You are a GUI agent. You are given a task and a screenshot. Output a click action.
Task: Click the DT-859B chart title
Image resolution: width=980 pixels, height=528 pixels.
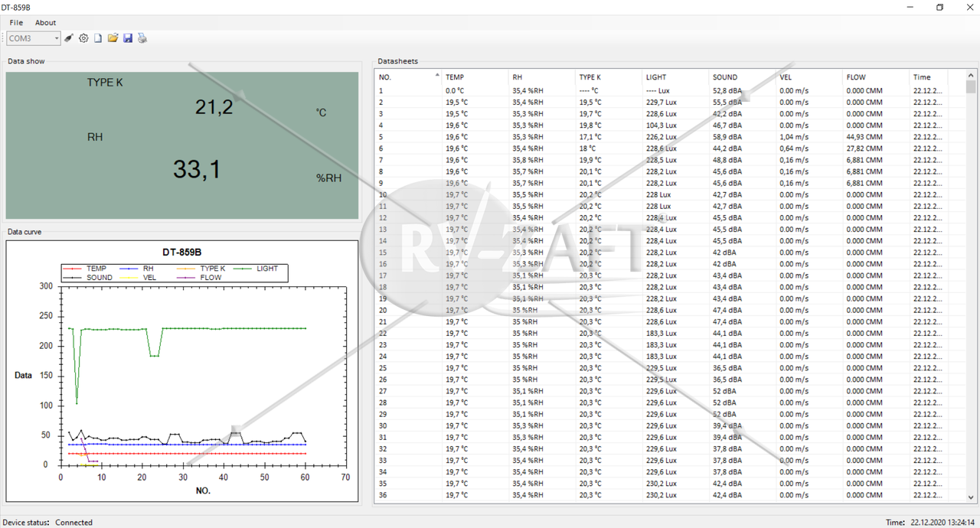click(x=181, y=252)
